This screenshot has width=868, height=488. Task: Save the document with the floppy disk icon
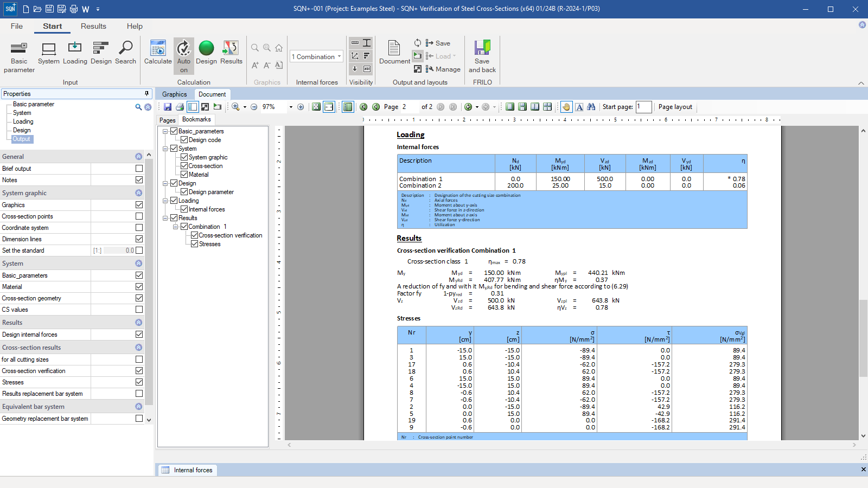(168, 107)
